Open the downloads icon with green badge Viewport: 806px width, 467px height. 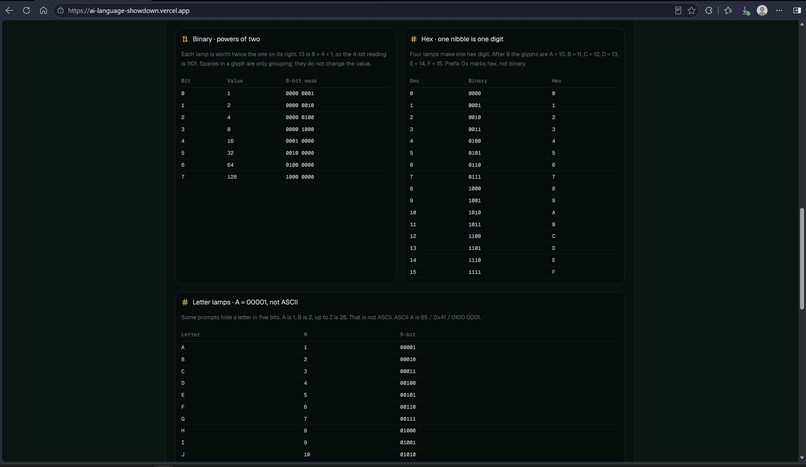click(745, 10)
